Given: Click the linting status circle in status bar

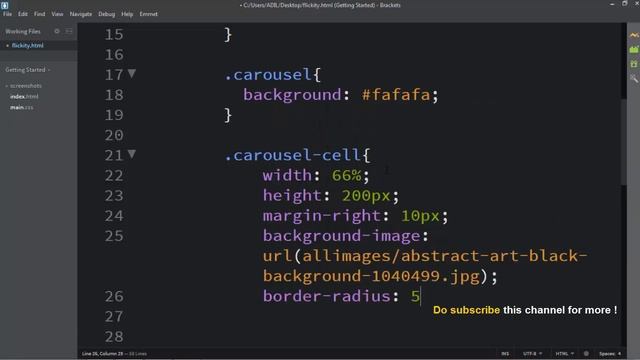Looking at the screenshot, I should [x=586, y=353].
